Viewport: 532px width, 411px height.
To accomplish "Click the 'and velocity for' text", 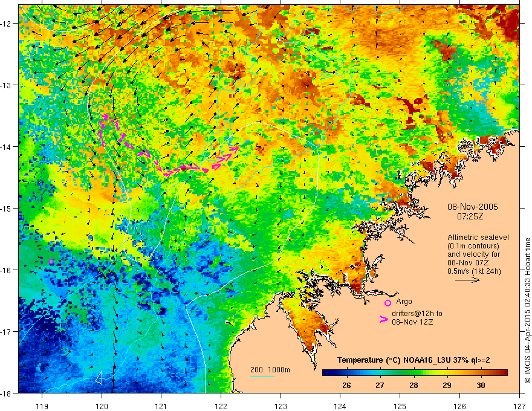I will pyautogui.click(x=473, y=254).
